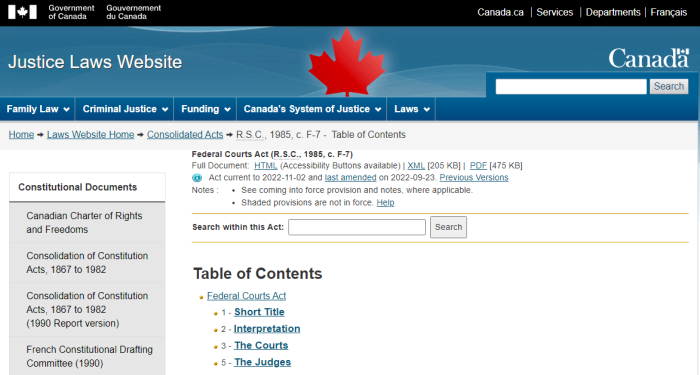Viewport: 700px width, 375px height.
Task: Click Constitutional Documents sidebar heading
Action: (78, 188)
